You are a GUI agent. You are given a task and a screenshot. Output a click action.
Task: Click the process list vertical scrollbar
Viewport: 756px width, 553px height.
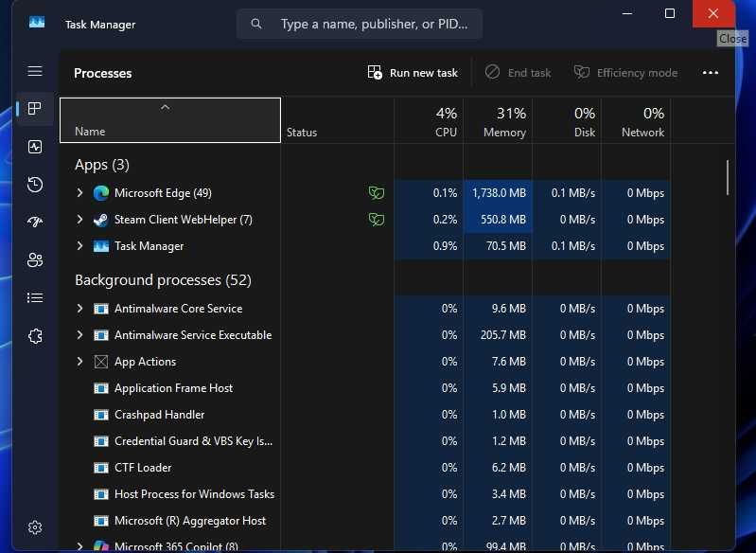tap(728, 178)
